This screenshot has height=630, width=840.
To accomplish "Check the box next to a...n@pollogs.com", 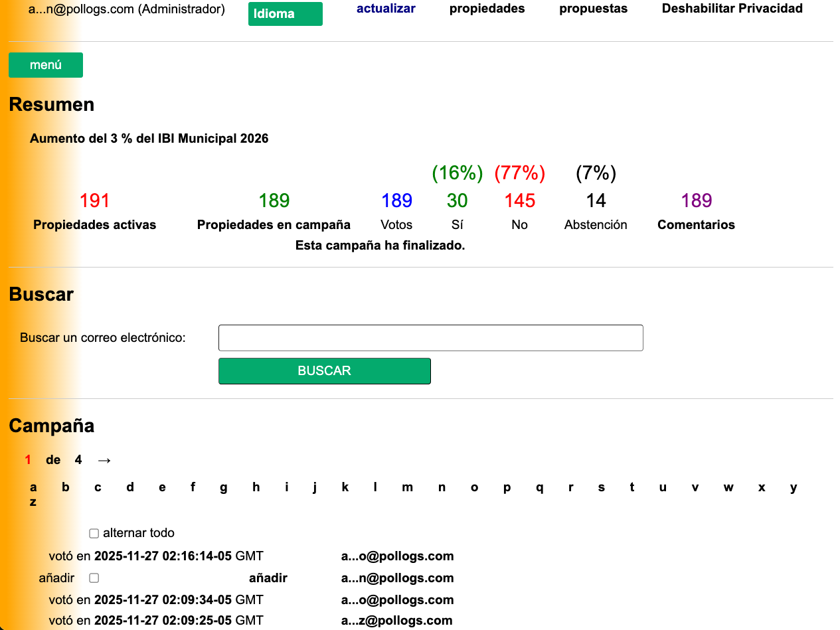I will [x=94, y=578].
